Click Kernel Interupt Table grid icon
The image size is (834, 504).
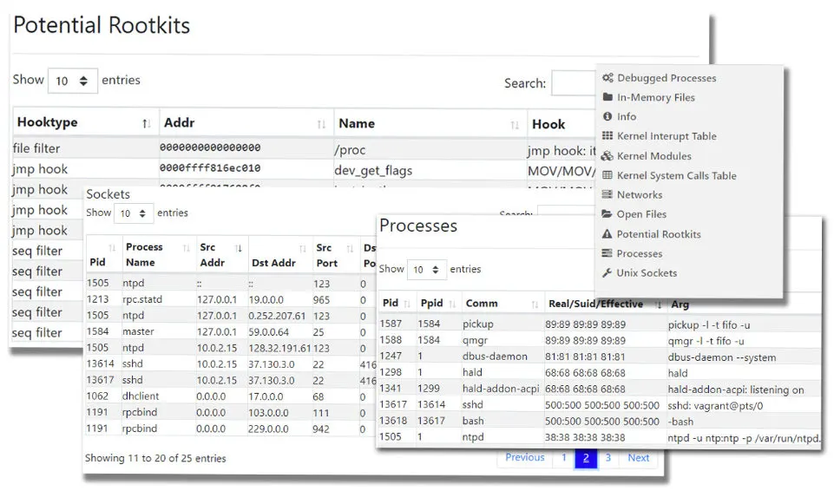(x=607, y=135)
